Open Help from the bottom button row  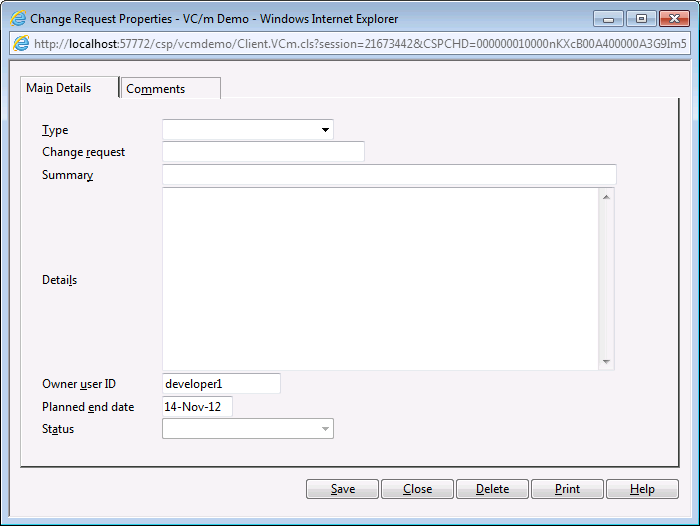(x=642, y=489)
